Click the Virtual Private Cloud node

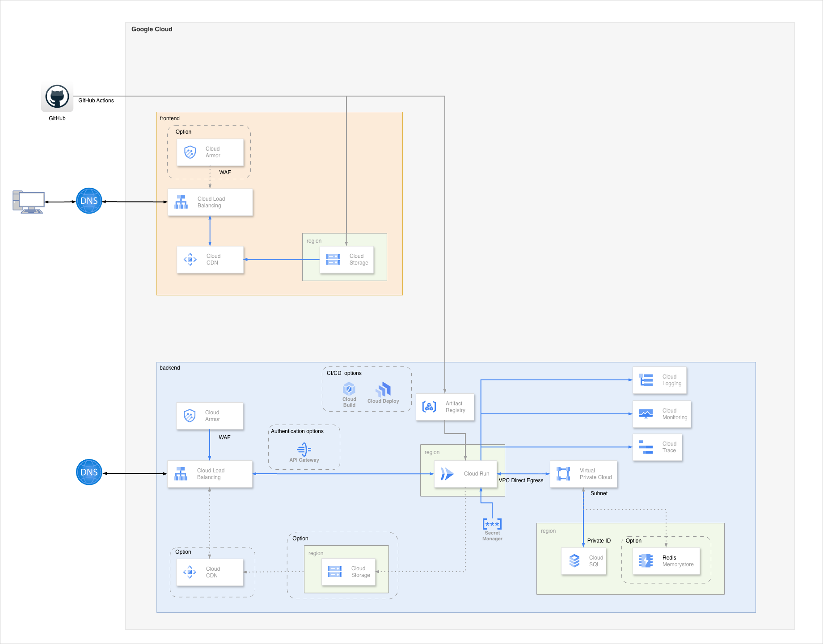583,474
